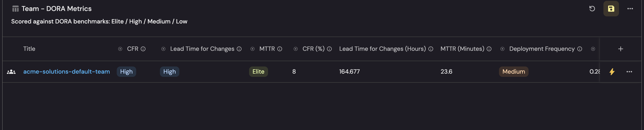The height and width of the screenshot is (130, 644).
Task: Open the acme-solutions-default-team link
Action: 66,72
